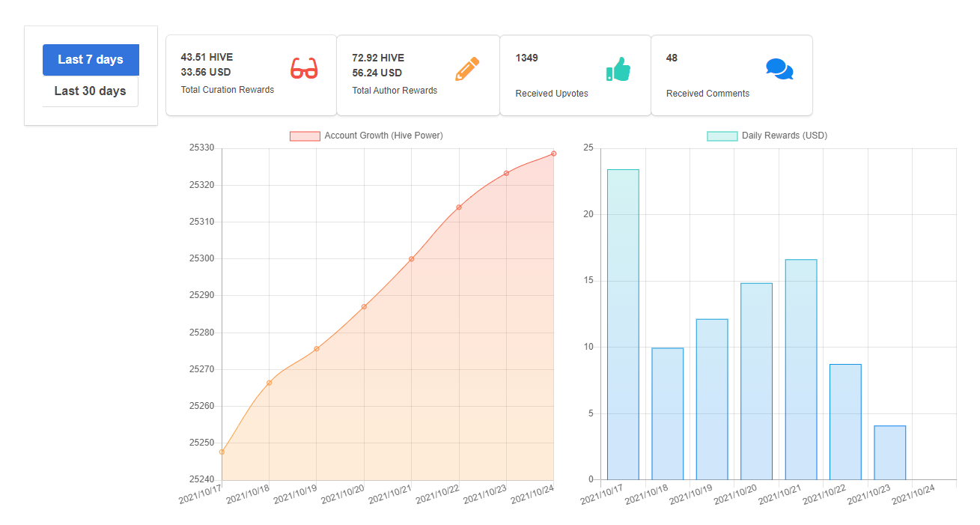Open the Total Curation Rewards card text
Viewport: 980px width, 525px height.
click(x=228, y=90)
